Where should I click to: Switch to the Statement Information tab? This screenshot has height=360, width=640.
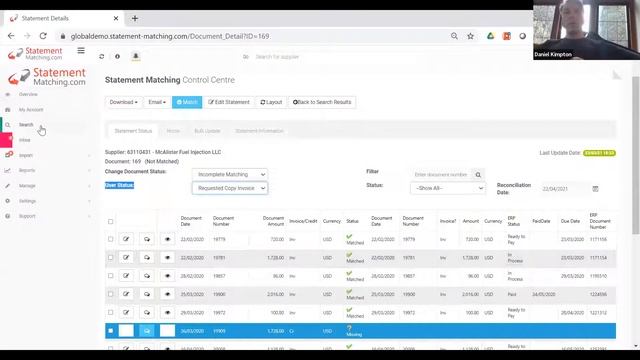259,131
